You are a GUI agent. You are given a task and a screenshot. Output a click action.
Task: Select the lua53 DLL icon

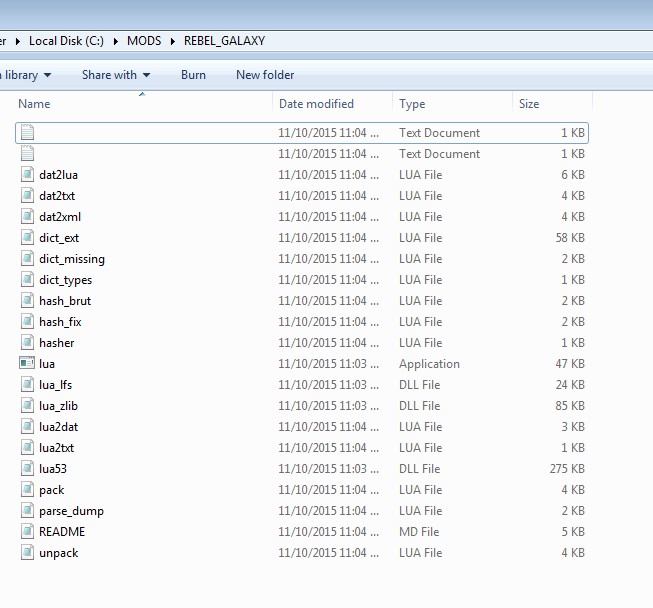[27, 468]
